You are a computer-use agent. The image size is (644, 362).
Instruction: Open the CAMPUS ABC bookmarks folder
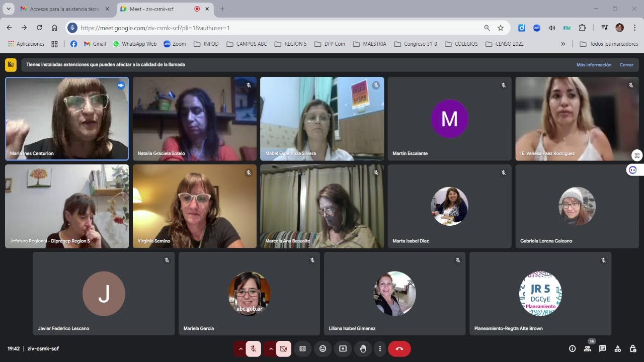point(247,44)
